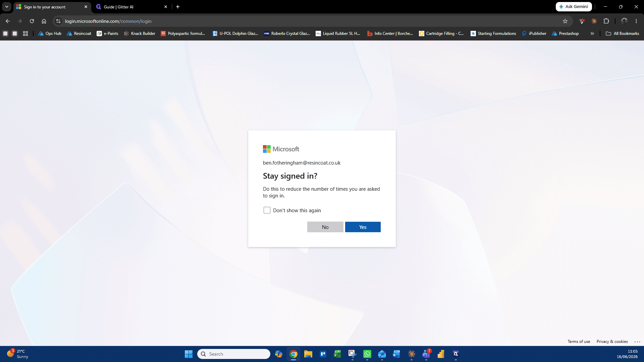The width and height of the screenshot is (644, 362).
Task: Open the orange starburst extension in toolbar
Action: click(x=594, y=21)
